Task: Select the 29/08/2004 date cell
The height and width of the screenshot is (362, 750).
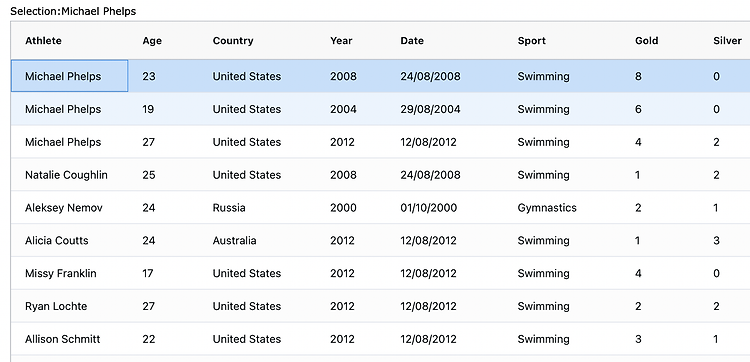Action: click(444, 109)
